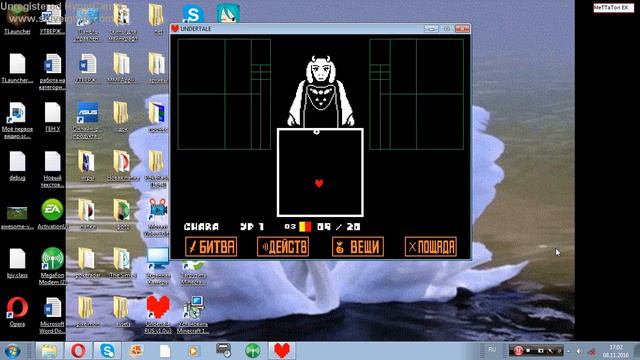Open the Tlauncher desktop shortcut with Minecraft icon
Viewport: 640px width, 360px height.
[x=17, y=18]
